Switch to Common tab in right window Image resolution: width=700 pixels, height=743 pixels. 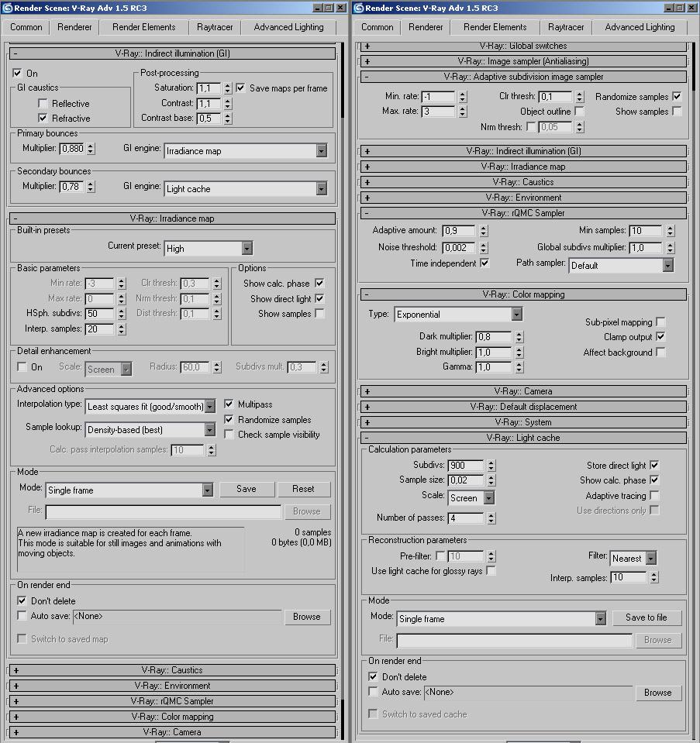[377, 27]
